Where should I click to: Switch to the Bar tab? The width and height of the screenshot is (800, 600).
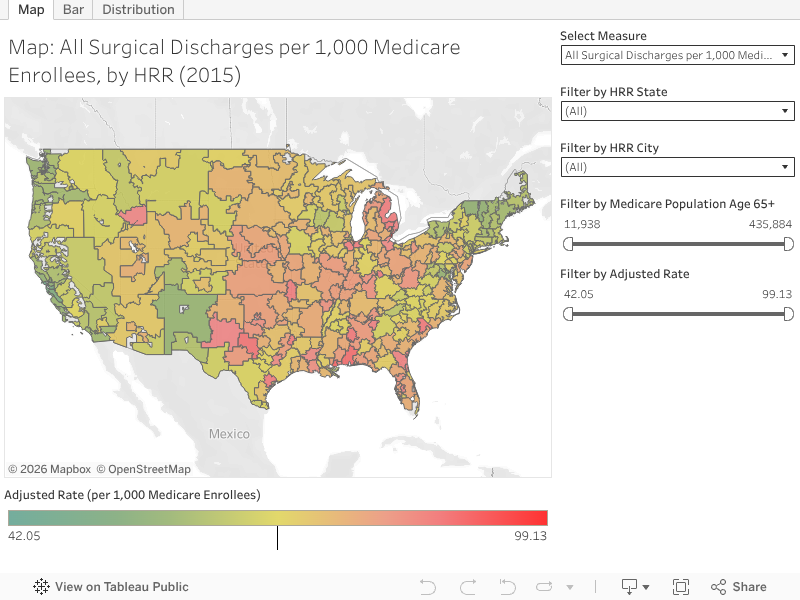pos(72,9)
